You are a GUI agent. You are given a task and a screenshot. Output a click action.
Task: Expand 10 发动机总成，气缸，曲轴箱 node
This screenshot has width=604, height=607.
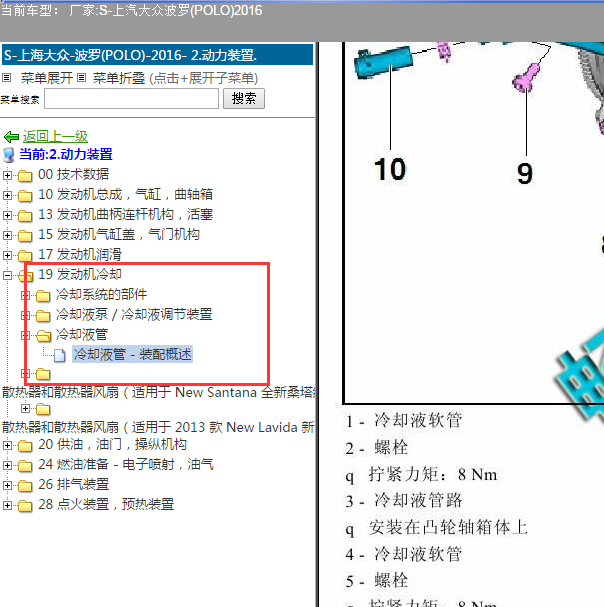pos(7,195)
